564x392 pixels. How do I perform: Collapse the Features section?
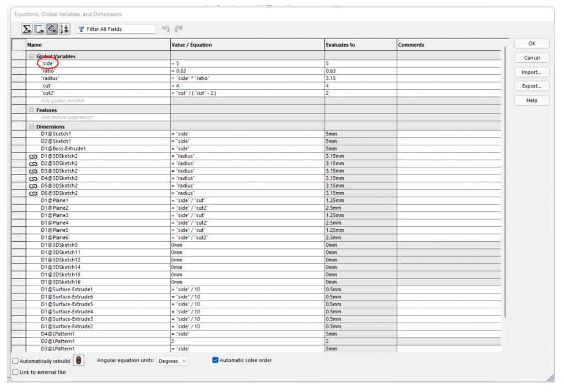[x=31, y=110]
